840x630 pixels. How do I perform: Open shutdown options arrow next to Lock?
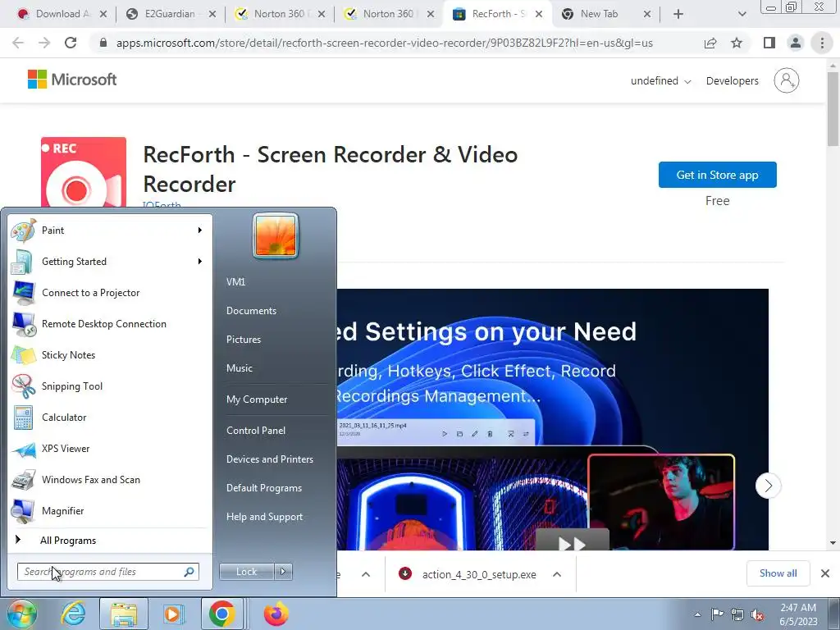click(x=283, y=572)
